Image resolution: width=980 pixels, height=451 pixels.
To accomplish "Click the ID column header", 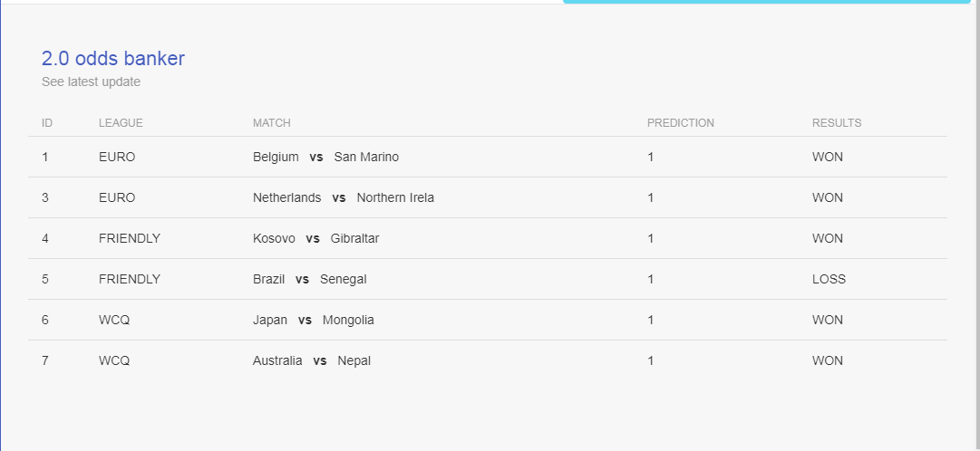I will click(x=47, y=123).
